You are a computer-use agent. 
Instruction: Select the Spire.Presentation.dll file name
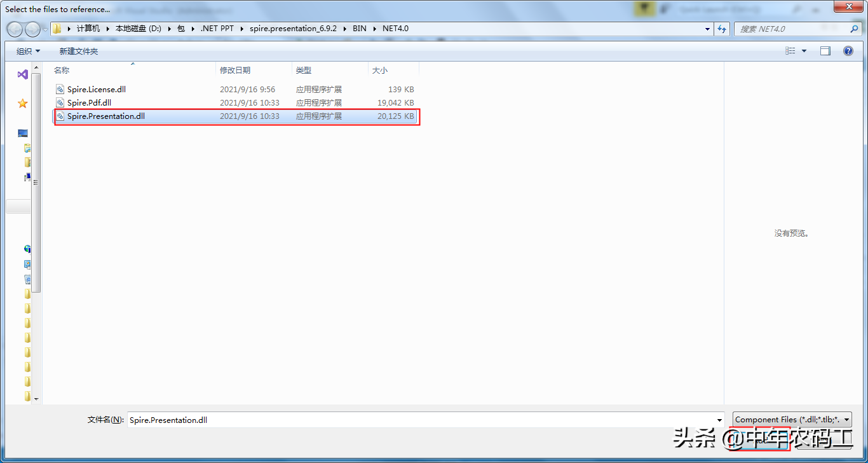106,116
